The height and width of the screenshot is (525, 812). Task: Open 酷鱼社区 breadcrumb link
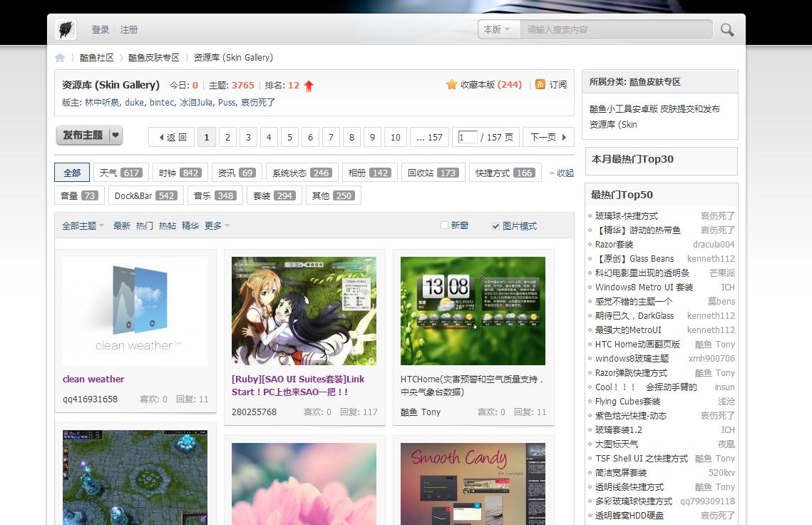(x=97, y=58)
